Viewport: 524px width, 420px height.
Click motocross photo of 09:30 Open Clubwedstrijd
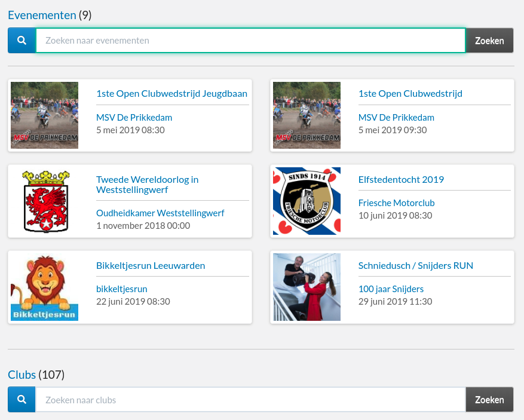307,115
